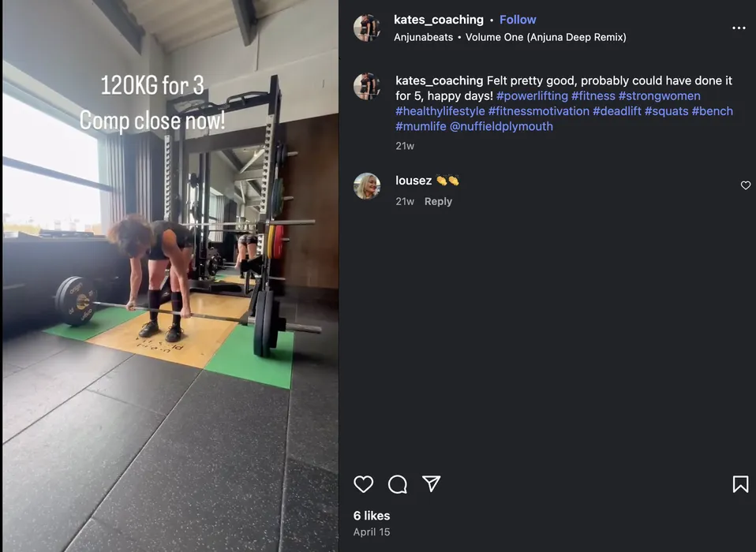View the 6 likes list
The width and height of the screenshot is (756, 552).
point(372,516)
